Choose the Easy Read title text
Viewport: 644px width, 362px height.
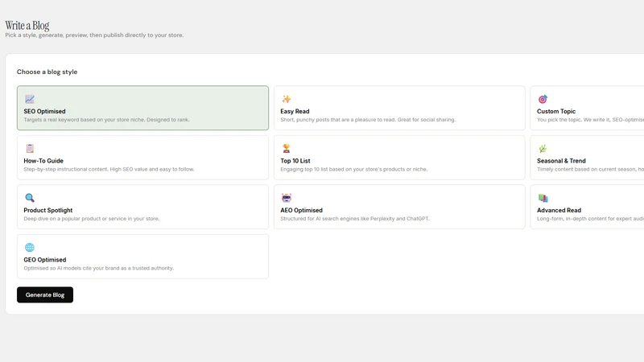pyautogui.click(x=295, y=111)
